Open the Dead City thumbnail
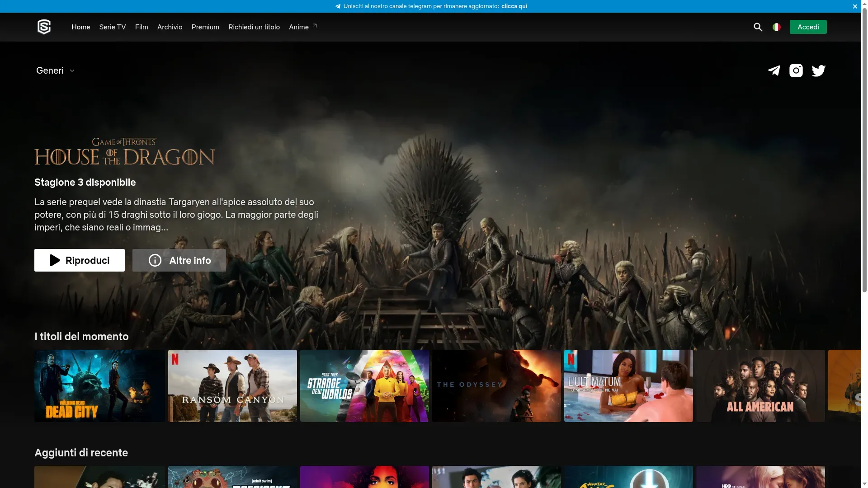 tap(99, 386)
